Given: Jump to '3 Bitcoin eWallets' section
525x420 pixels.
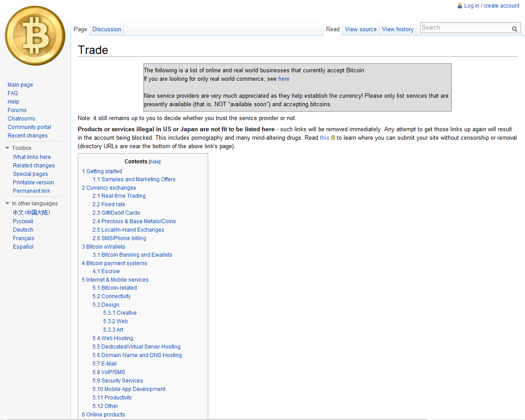Looking at the screenshot, I should [104, 247].
